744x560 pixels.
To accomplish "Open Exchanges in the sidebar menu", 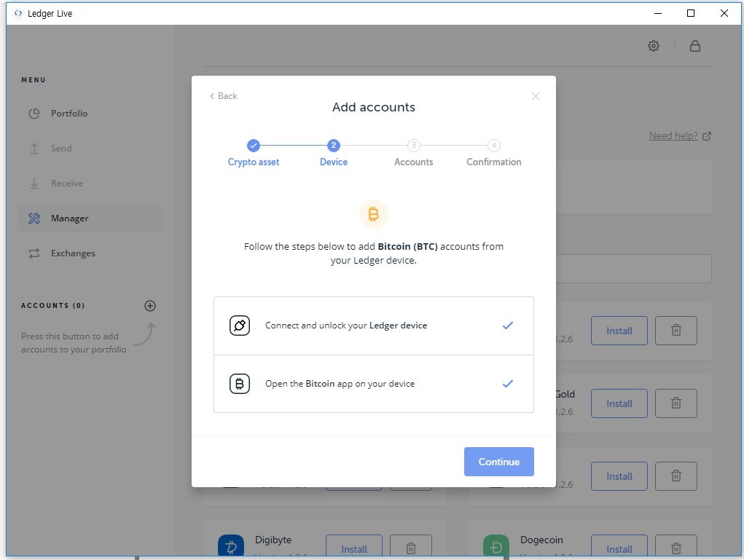I will coord(90,253).
